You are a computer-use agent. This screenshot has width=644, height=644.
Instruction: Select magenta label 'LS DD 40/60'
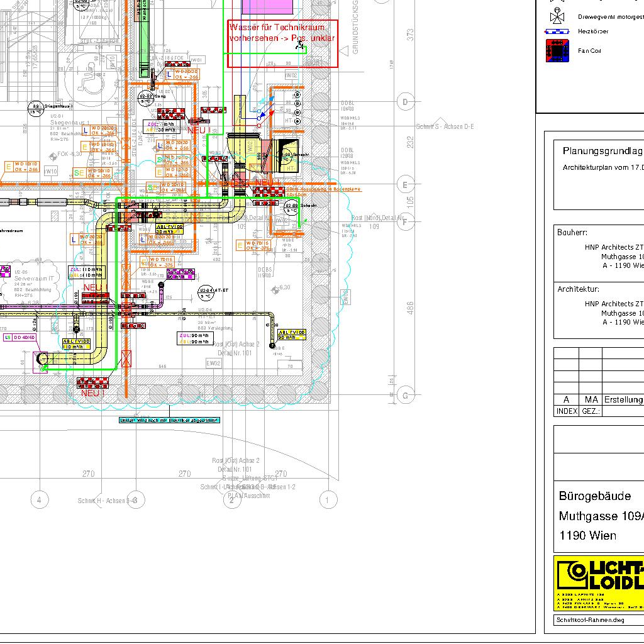(19, 337)
